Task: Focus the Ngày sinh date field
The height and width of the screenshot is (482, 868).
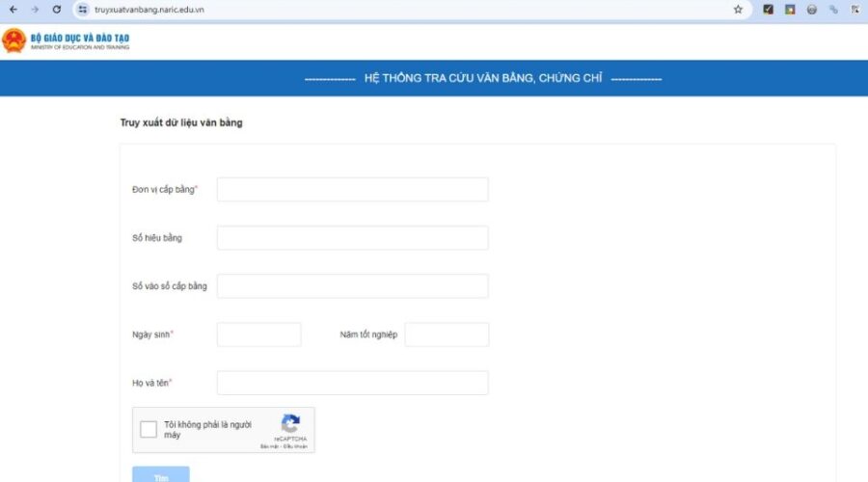Action: 259,335
